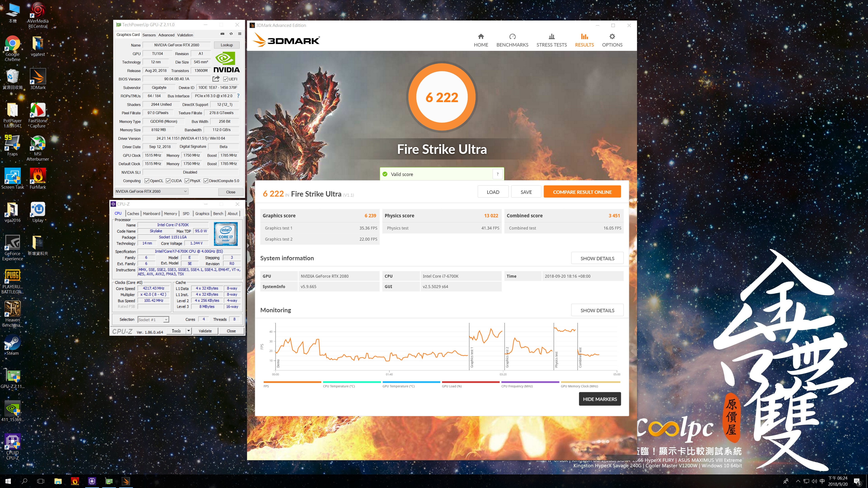The width and height of the screenshot is (868, 488).
Task: Click the GPU-Z screenshot camera icon
Action: coord(222,34)
